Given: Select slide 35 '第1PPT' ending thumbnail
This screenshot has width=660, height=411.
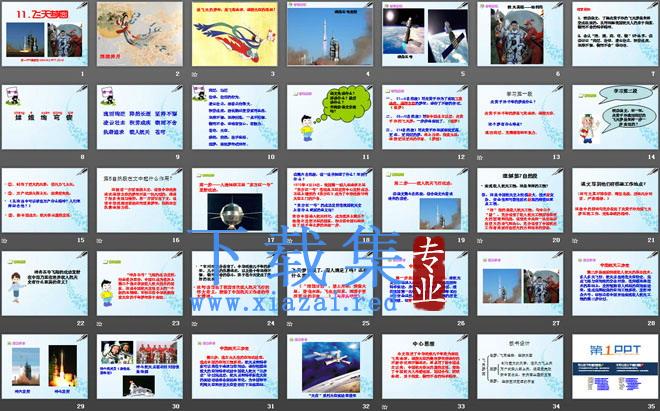Looking at the screenshot, I should [x=615, y=366].
